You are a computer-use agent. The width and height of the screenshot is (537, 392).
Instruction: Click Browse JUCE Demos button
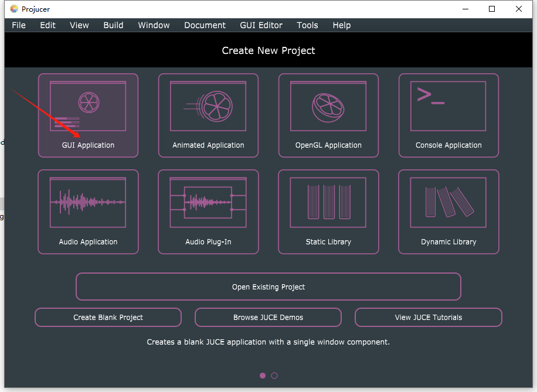point(268,318)
